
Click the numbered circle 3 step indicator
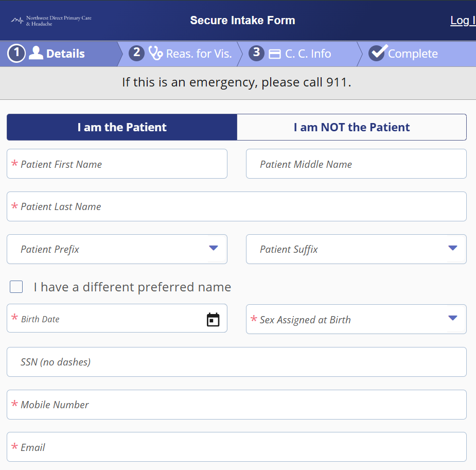256,53
